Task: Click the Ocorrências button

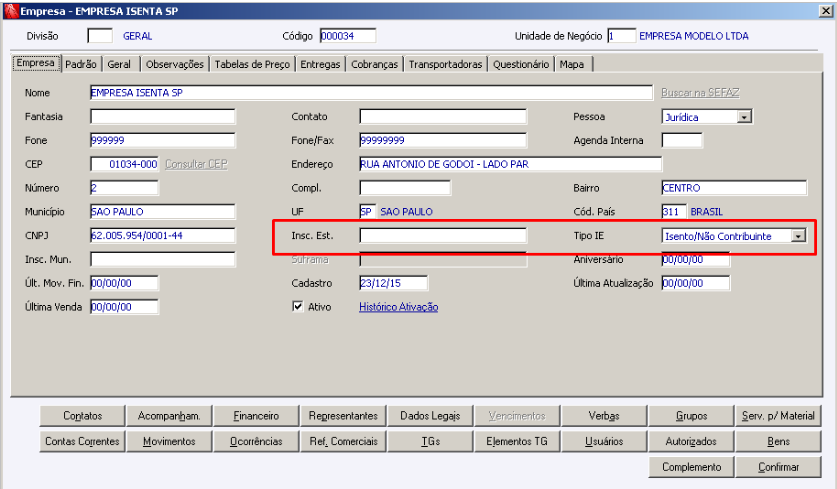Action: [x=256, y=441]
